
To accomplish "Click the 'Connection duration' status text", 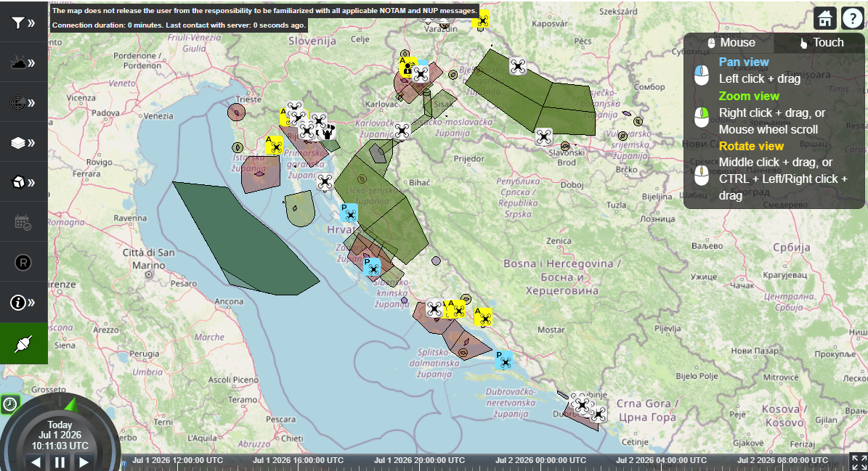I will (179, 25).
